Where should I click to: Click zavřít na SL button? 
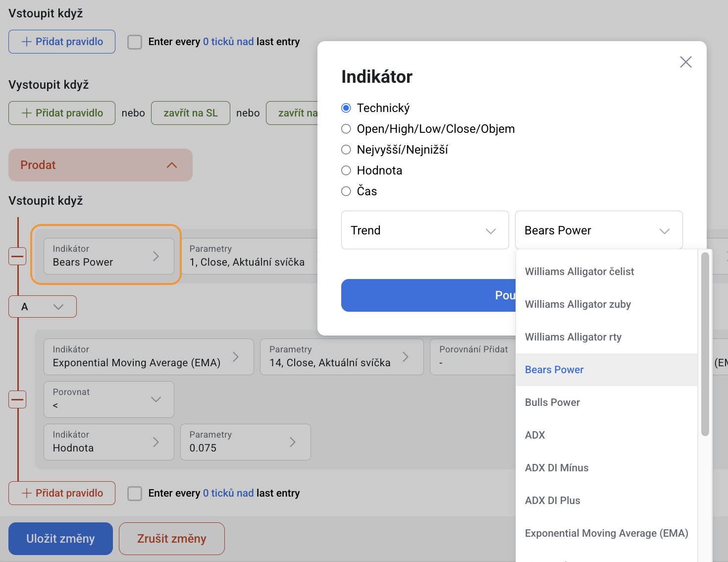[191, 113]
